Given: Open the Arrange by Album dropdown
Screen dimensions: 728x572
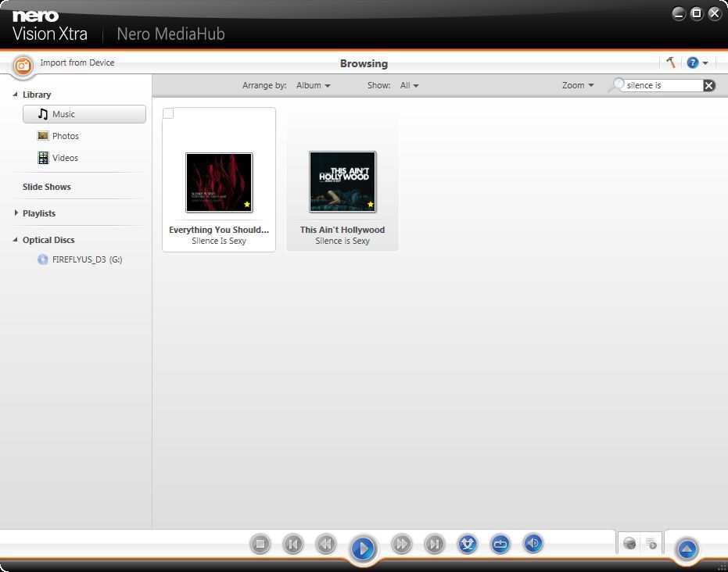Looking at the screenshot, I should point(313,85).
